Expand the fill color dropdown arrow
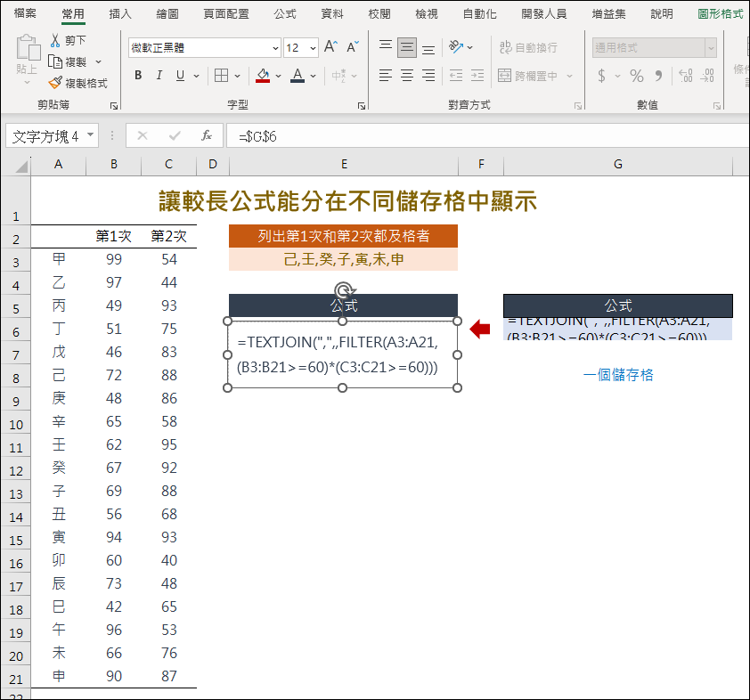The width and height of the screenshot is (750, 700). (x=279, y=76)
